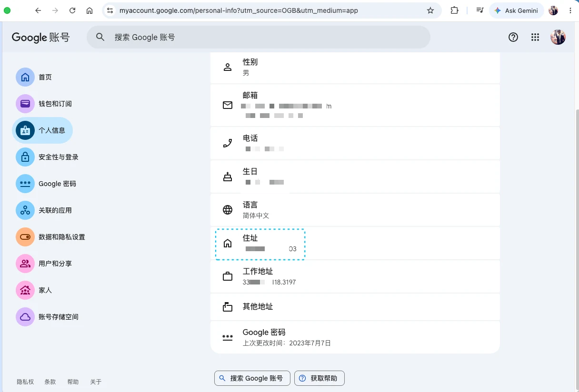Go to browser home page icon
Image resolution: width=579 pixels, height=392 pixels.
[90, 10]
